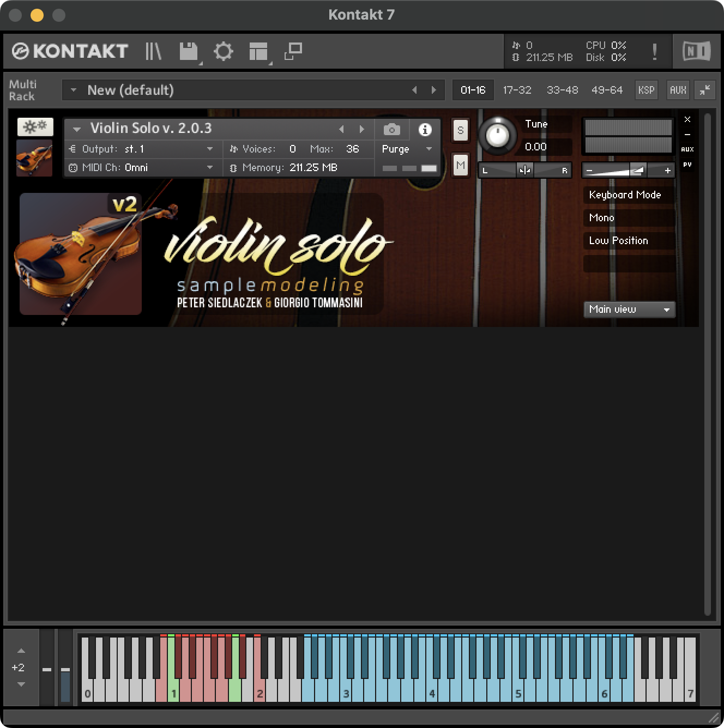Select next multi preset arrow
The height and width of the screenshot is (728, 724).
434,90
